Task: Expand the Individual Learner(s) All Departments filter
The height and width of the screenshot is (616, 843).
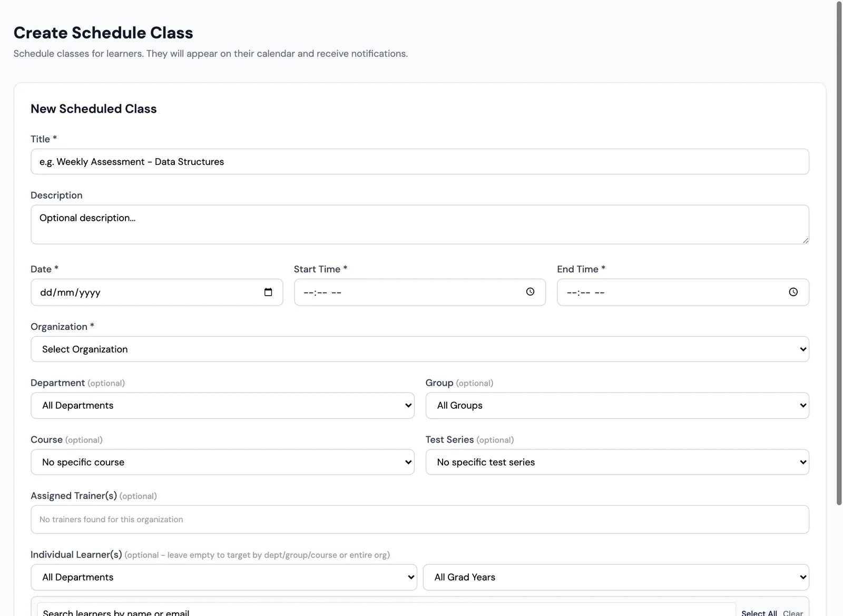Action: 224,577
